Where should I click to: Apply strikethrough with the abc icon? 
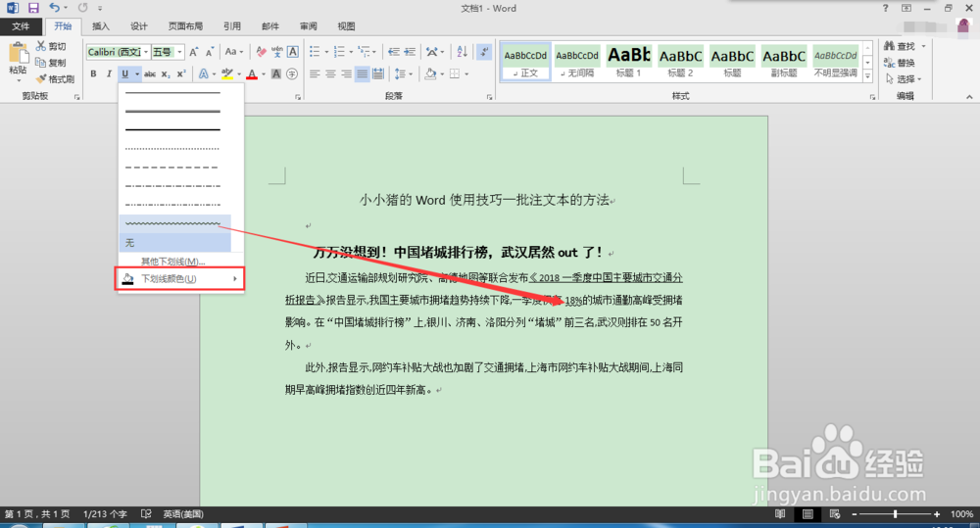coord(150,73)
